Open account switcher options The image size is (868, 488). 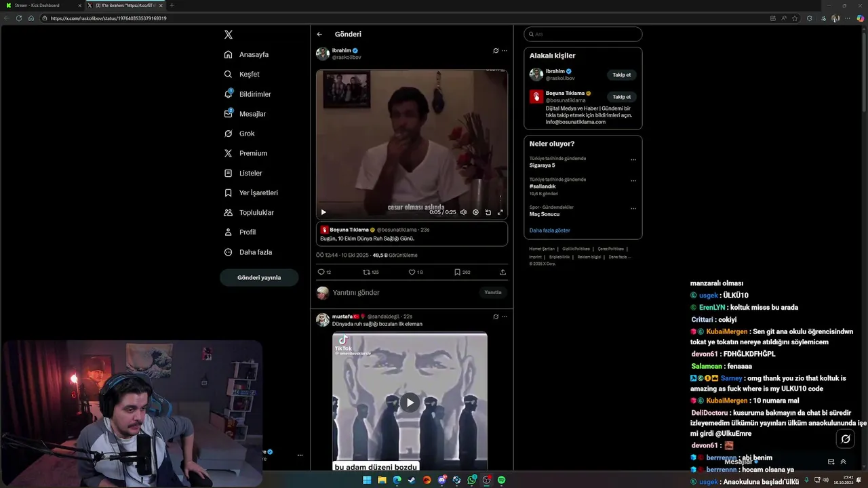point(300,455)
